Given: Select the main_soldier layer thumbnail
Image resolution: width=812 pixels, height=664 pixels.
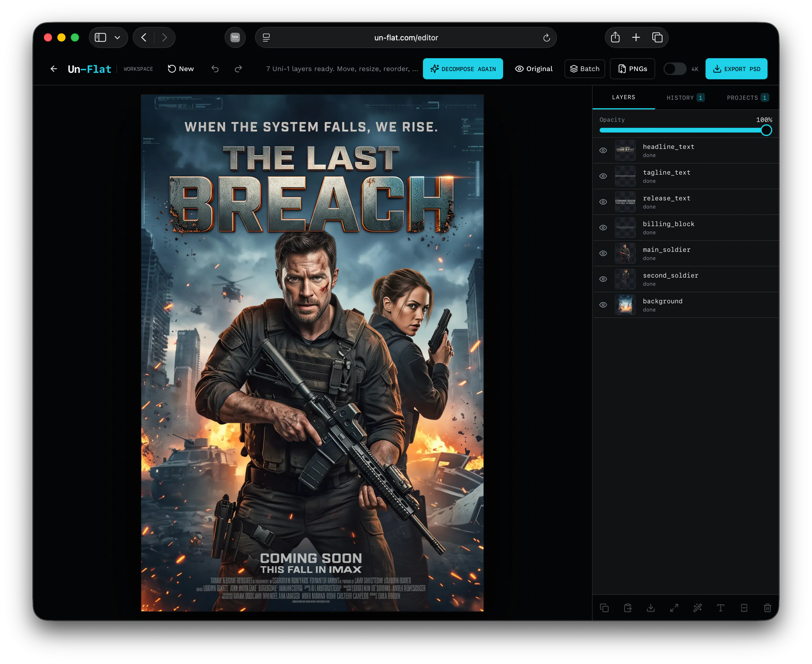Looking at the screenshot, I should [625, 253].
